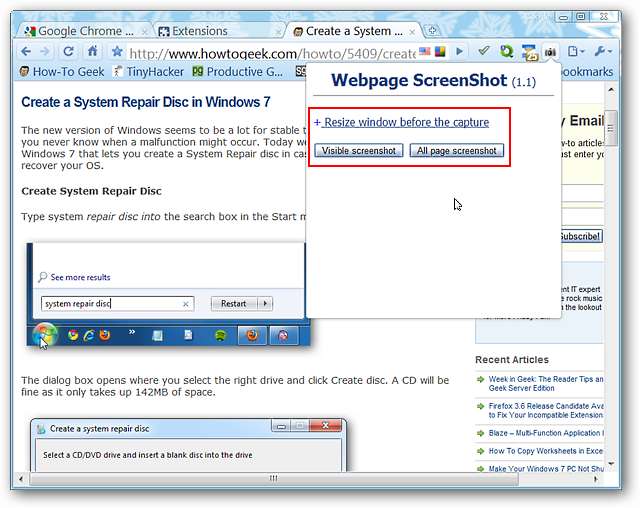The image size is (640, 508).
Task: Click the Recent Articles heading
Action: pos(512,360)
